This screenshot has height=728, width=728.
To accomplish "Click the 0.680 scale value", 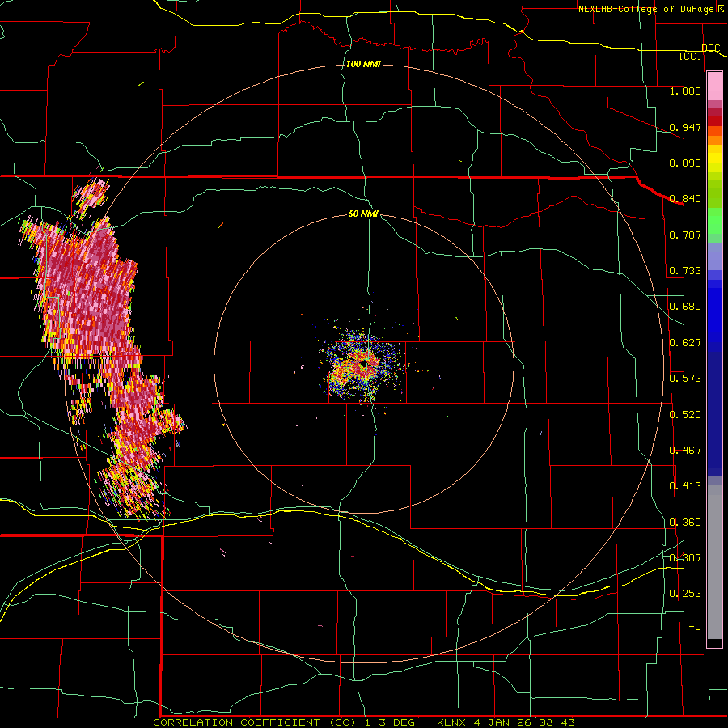I will (x=685, y=307).
